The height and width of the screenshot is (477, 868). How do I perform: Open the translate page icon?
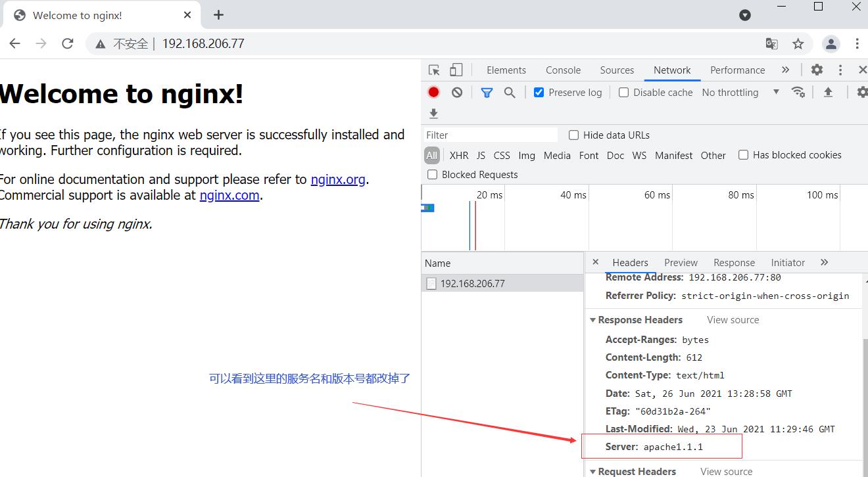[772, 44]
